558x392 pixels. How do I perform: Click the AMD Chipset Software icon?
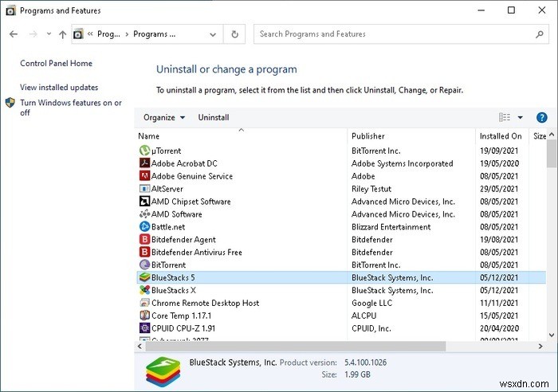tap(144, 202)
